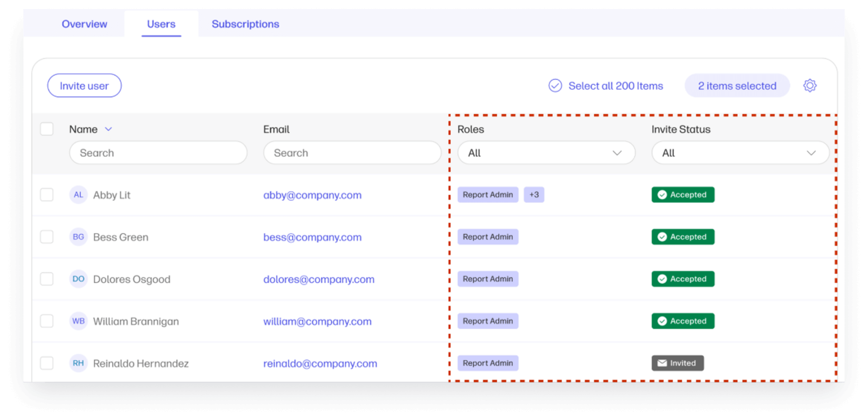Click the Accepted badge in Bess Green's row
This screenshot has width=868, height=420.
pyautogui.click(x=683, y=237)
